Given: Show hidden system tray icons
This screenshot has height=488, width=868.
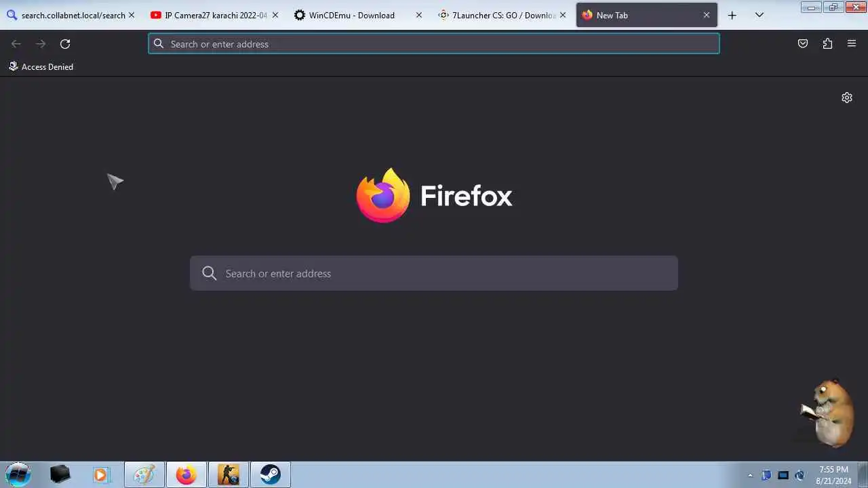Looking at the screenshot, I should tap(750, 475).
